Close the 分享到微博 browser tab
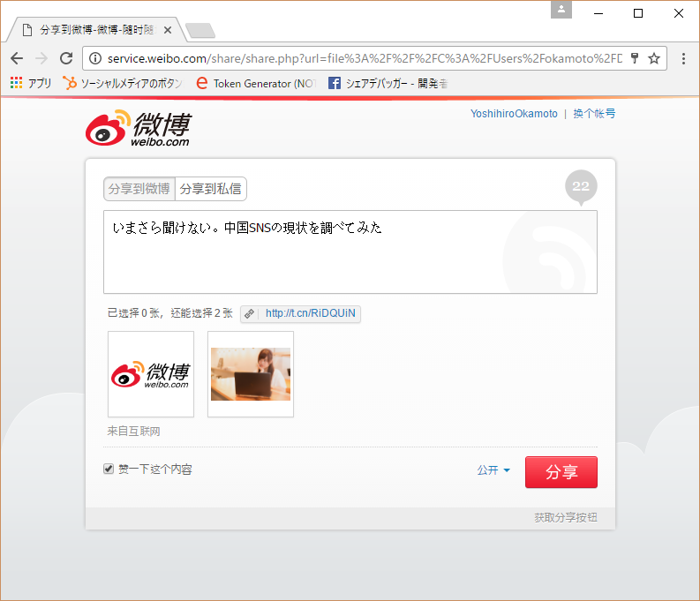This screenshot has width=700, height=601. click(x=168, y=30)
